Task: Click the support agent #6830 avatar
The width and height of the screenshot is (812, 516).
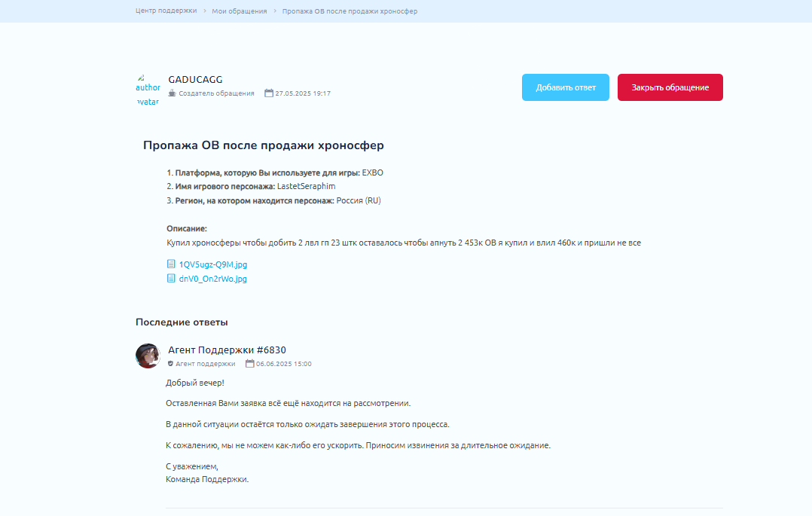Action: click(148, 356)
